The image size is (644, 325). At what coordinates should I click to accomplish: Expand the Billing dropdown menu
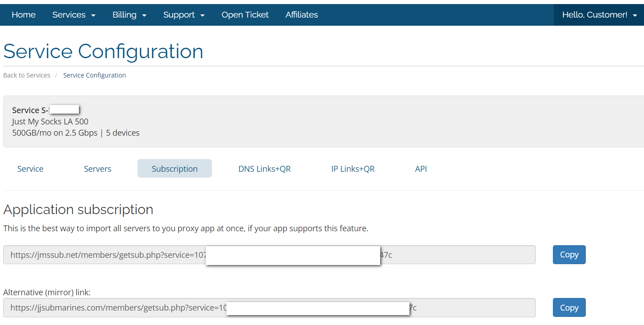click(x=129, y=15)
